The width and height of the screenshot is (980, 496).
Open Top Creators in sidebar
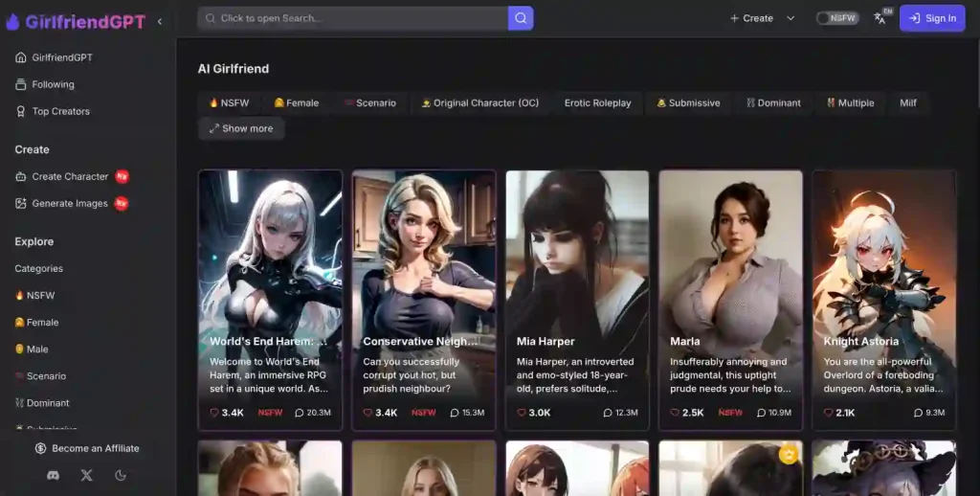53,111
